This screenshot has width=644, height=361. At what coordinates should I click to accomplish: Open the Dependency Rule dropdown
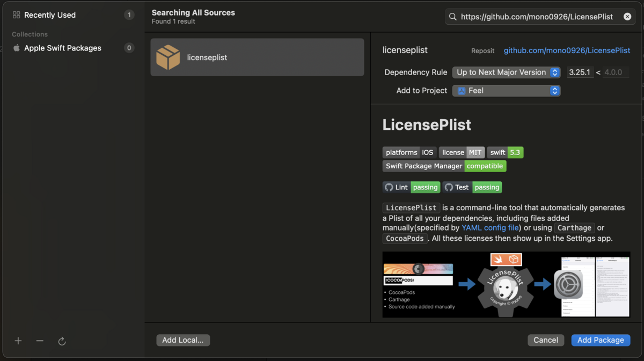click(x=506, y=72)
